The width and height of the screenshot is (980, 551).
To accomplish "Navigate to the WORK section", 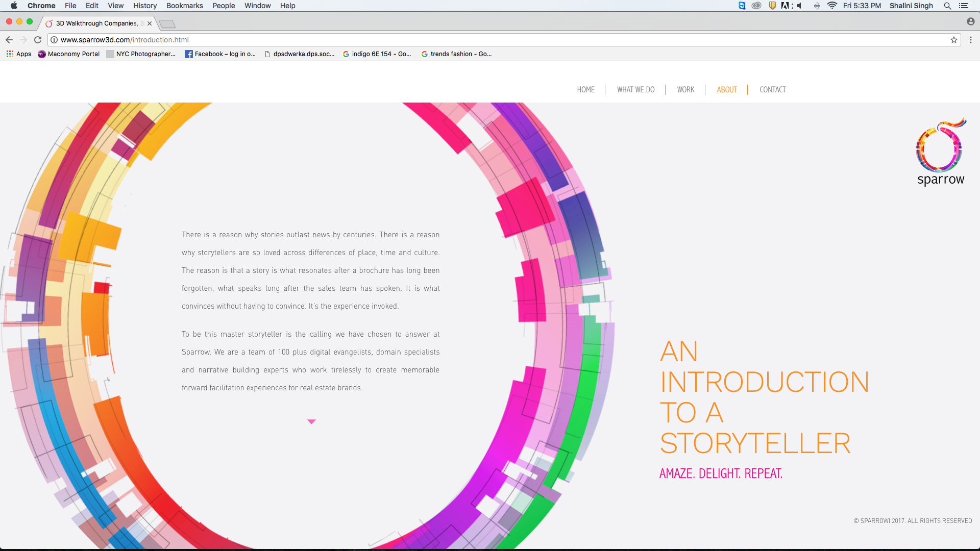I will tap(685, 90).
